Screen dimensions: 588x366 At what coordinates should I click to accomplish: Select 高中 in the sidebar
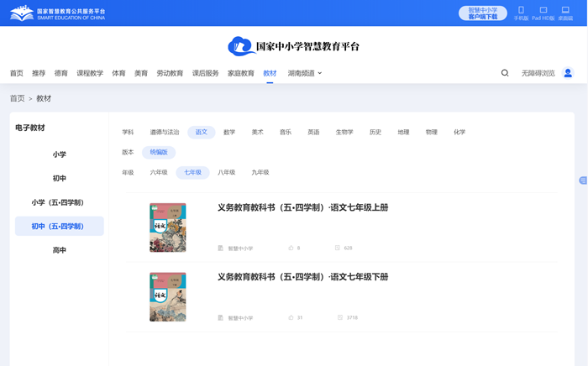pos(60,250)
